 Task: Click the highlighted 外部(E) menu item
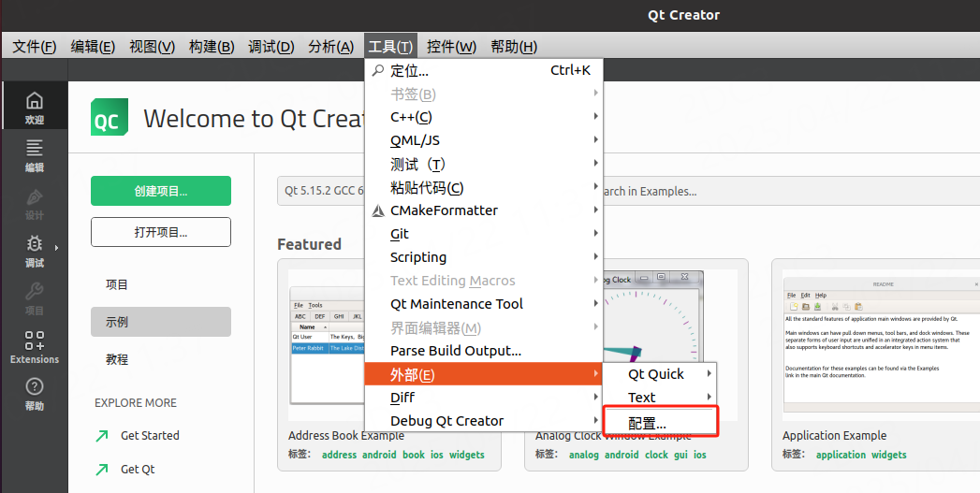[x=484, y=374]
